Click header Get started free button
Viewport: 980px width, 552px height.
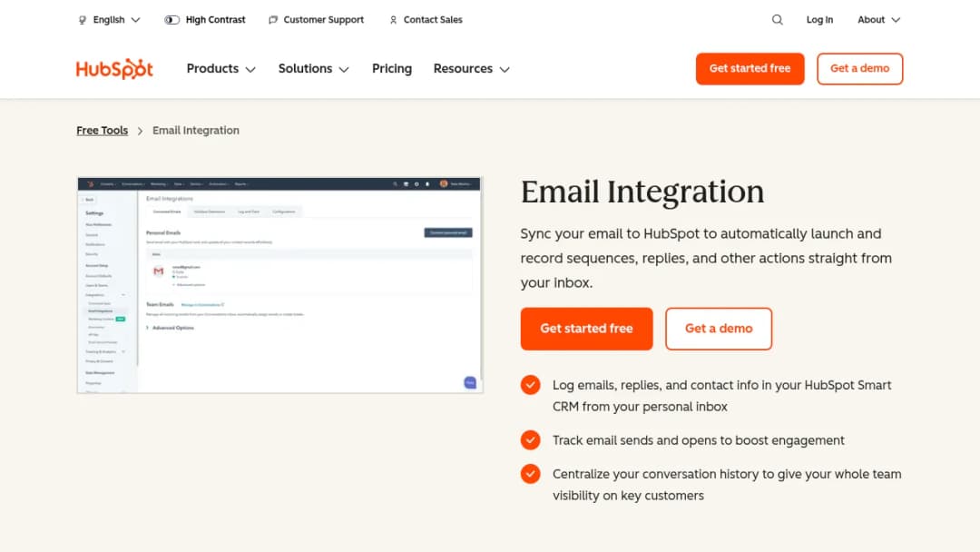(x=750, y=69)
